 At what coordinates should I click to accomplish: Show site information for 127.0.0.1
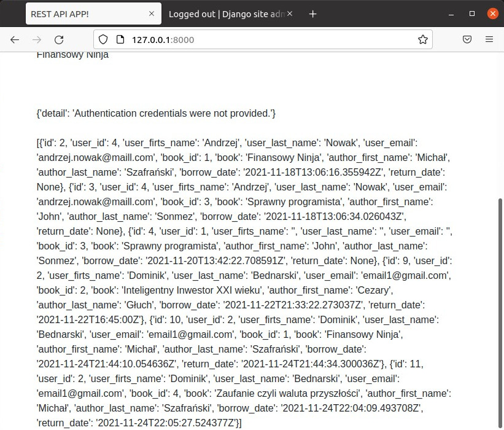tap(119, 39)
